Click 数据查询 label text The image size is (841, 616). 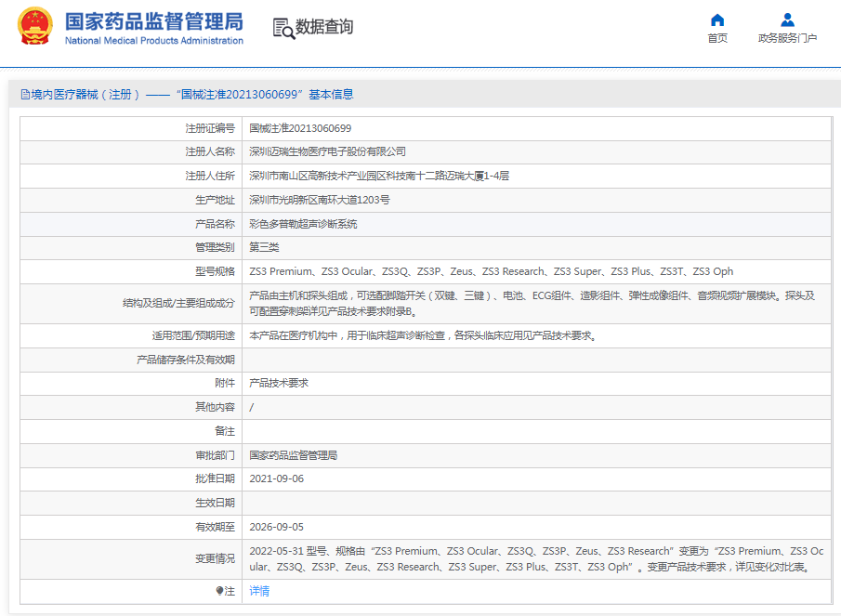pos(324,27)
